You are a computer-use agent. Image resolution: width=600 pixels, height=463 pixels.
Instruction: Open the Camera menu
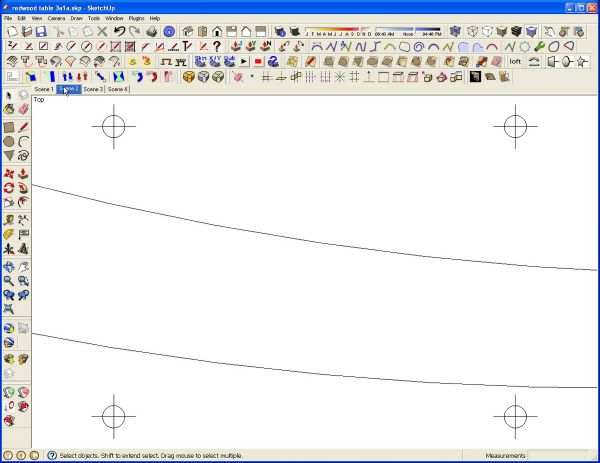(56, 18)
